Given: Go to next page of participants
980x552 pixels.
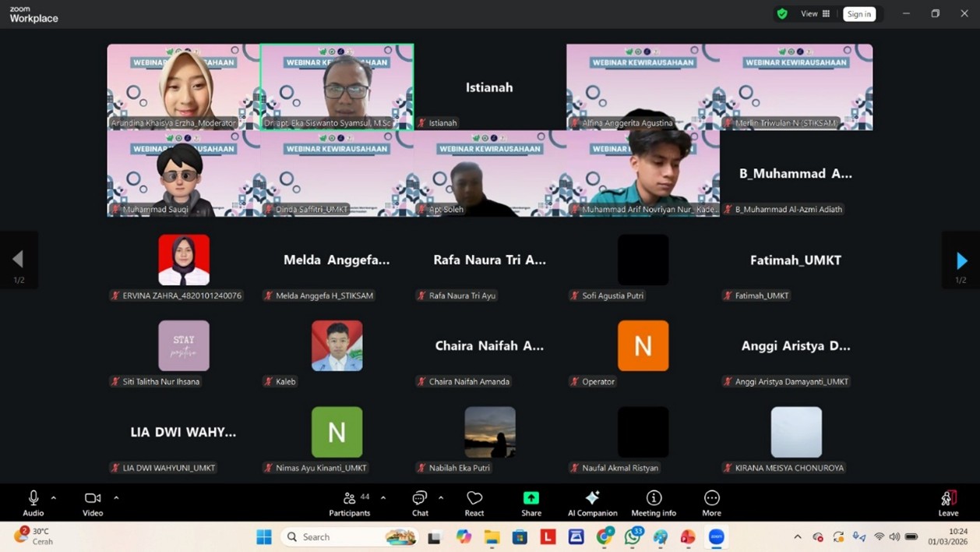Looking at the screenshot, I should coord(961,260).
